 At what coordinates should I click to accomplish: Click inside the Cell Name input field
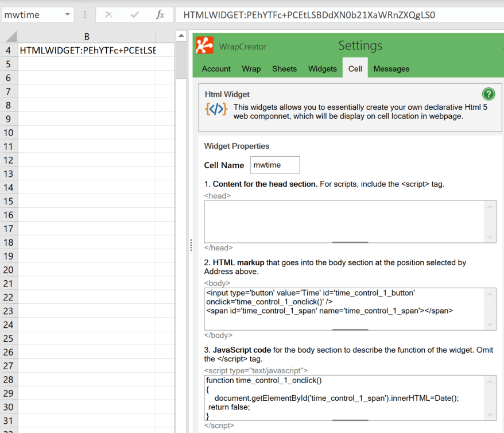point(274,165)
